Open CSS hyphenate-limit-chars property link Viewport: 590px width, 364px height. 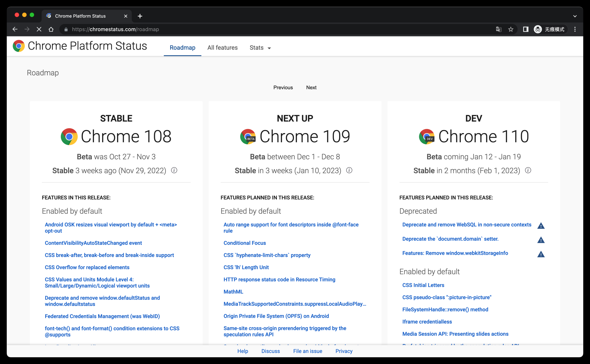[267, 255]
